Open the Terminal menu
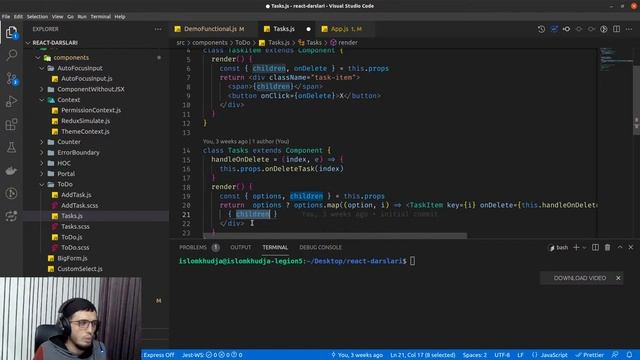The width and height of the screenshot is (640, 360). 100,17
